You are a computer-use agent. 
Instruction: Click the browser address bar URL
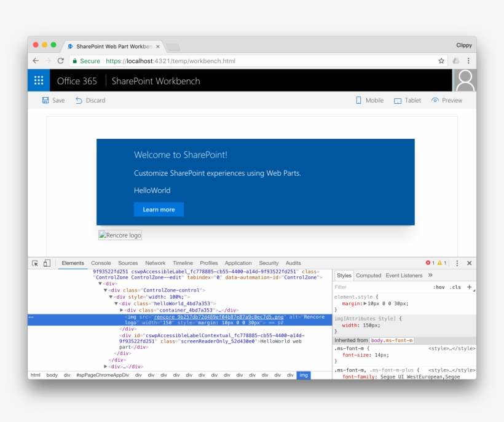click(x=170, y=61)
